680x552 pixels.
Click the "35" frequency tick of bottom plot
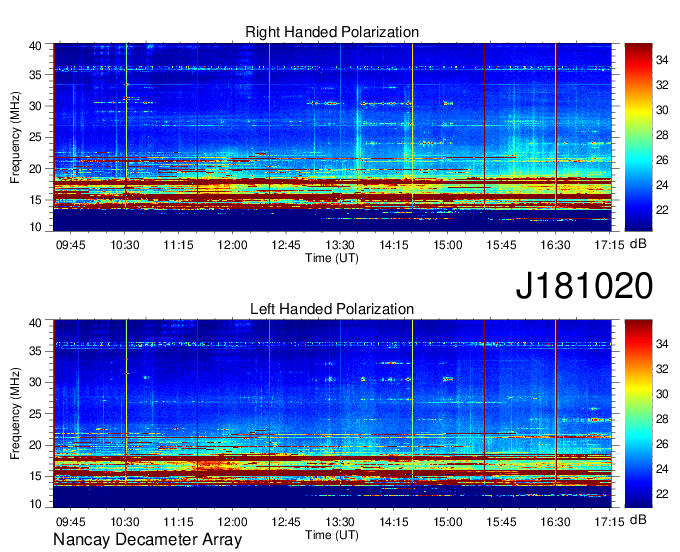(35, 351)
